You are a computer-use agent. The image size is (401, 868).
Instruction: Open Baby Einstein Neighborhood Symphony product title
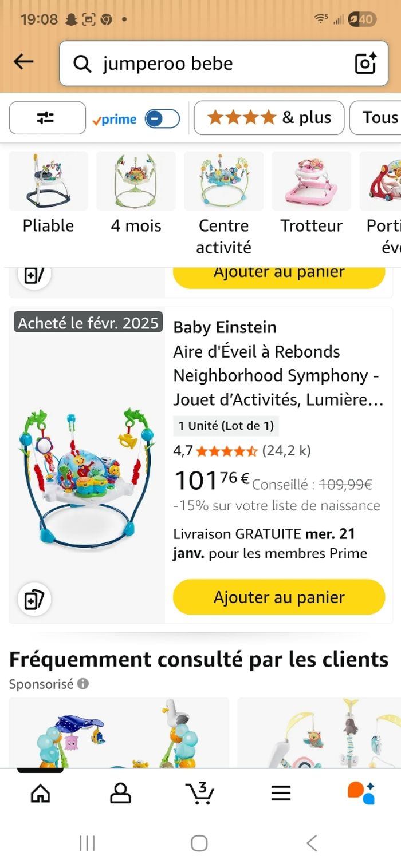click(278, 375)
